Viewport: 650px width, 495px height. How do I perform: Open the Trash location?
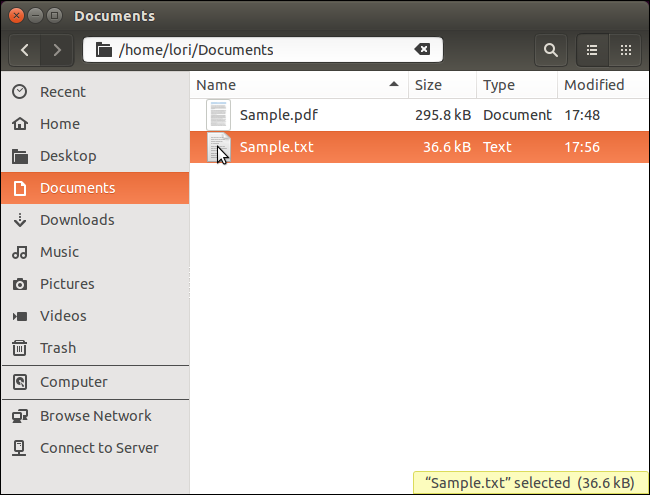pyautogui.click(x=57, y=348)
